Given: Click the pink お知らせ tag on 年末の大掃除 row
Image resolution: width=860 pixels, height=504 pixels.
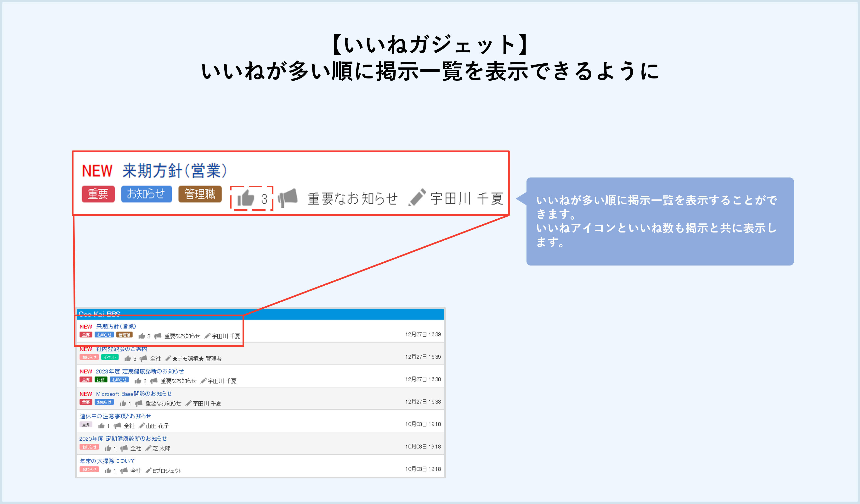Looking at the screenshot, I should [89, 470].
